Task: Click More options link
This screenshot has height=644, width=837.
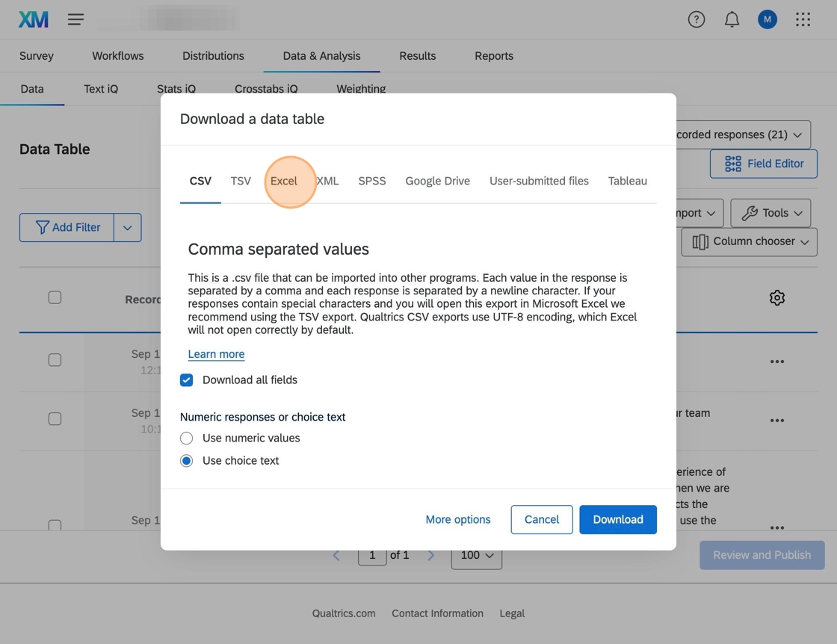Action: click(457, 520)
